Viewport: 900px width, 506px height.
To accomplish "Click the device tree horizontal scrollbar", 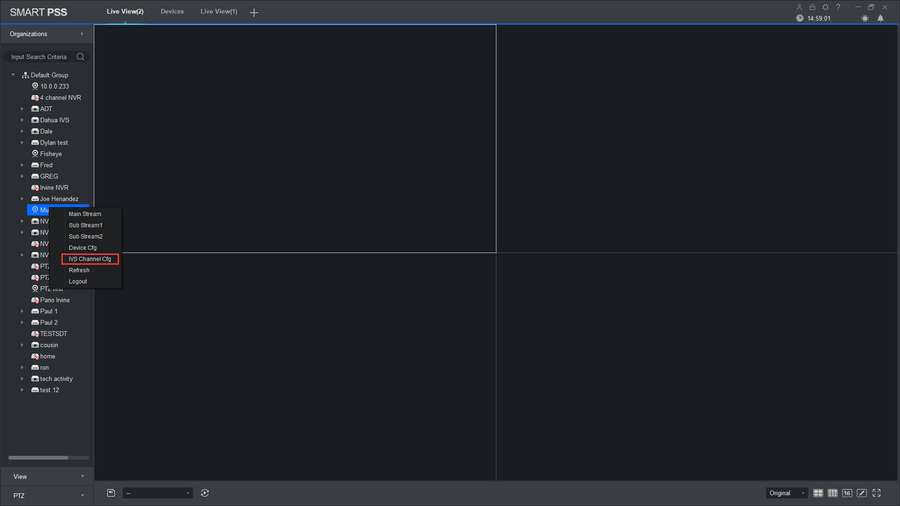I will 38,458.
